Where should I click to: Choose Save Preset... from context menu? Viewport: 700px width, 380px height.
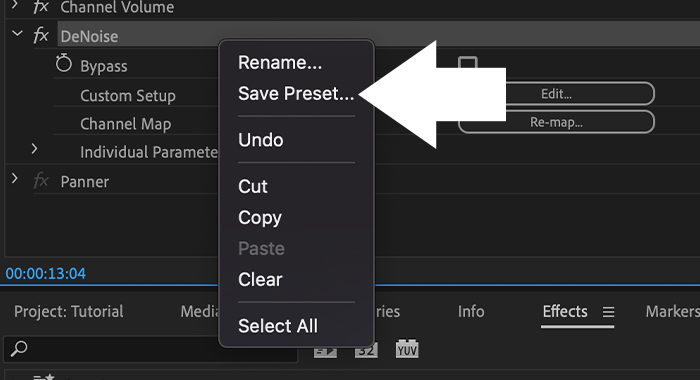click(x=296, y=93)
